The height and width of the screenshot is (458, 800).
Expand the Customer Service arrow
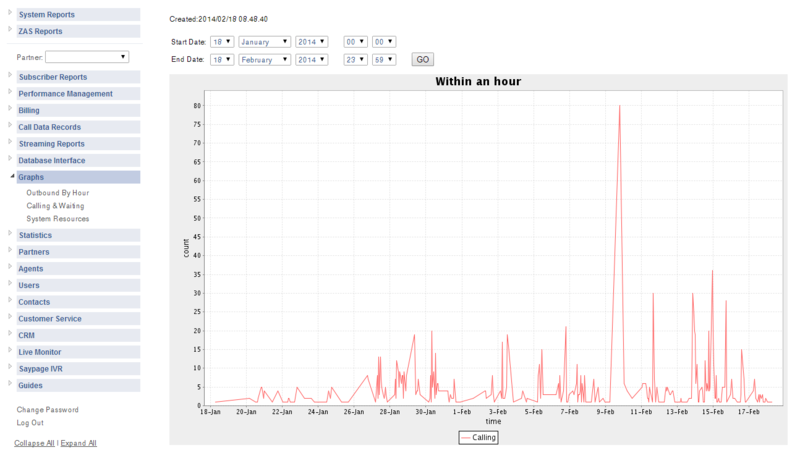(10, 316)
